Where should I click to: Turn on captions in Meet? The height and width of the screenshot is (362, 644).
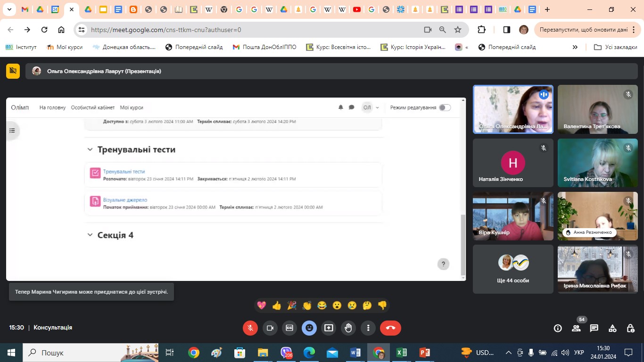pos(289,328)
